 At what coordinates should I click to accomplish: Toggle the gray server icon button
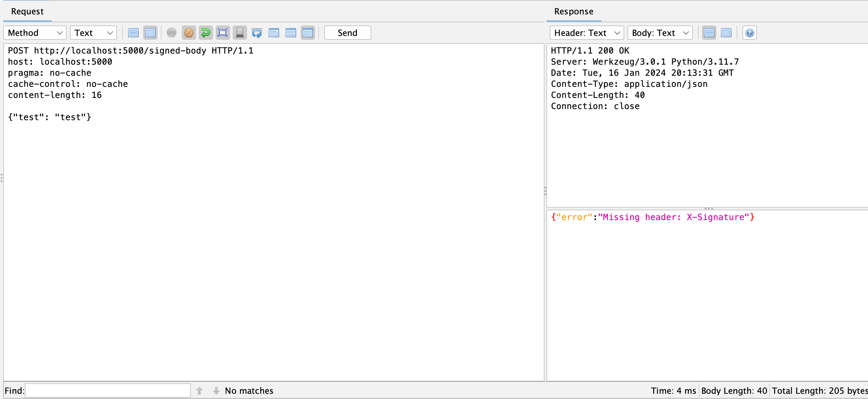[x=240, y=33]
